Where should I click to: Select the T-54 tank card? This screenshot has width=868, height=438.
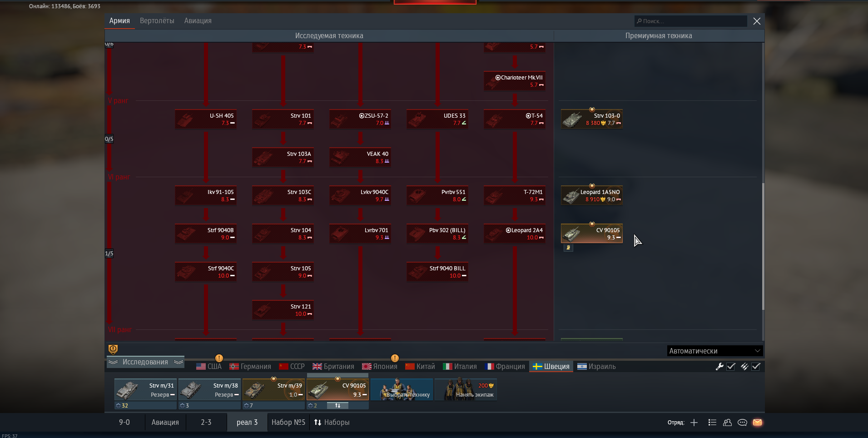[x=515, y=119]
